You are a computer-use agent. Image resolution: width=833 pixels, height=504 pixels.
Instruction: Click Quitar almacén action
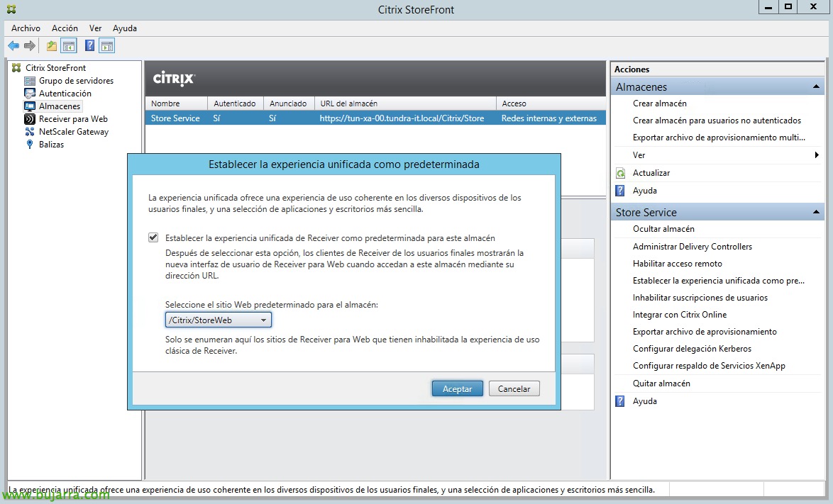pyautogui.click(x=661, y=383)
